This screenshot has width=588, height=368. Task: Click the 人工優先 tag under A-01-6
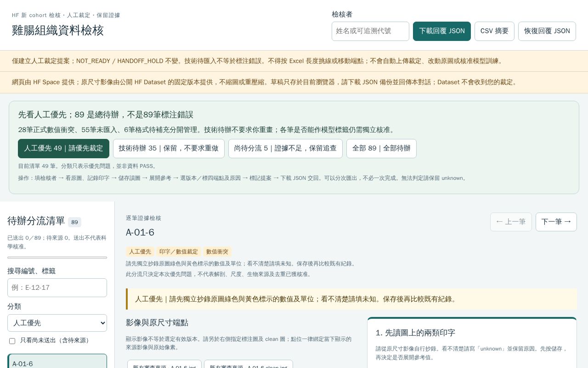(140, 252)
